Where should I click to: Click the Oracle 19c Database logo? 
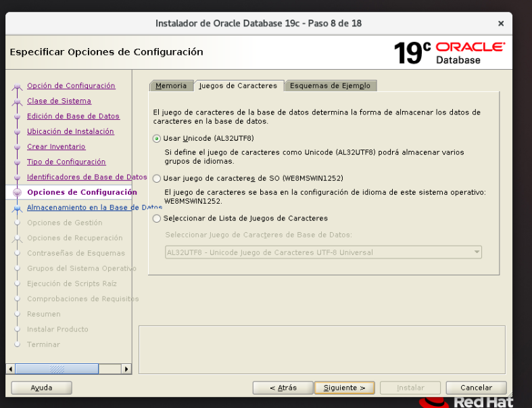coord(450,53)
